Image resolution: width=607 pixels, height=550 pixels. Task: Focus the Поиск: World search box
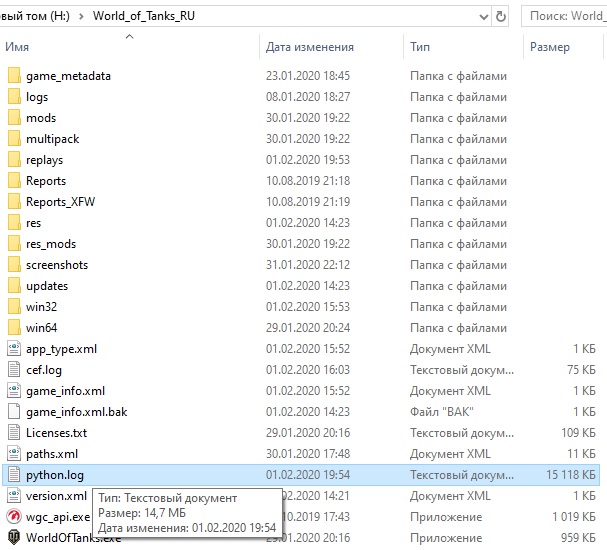coord(564,16)
